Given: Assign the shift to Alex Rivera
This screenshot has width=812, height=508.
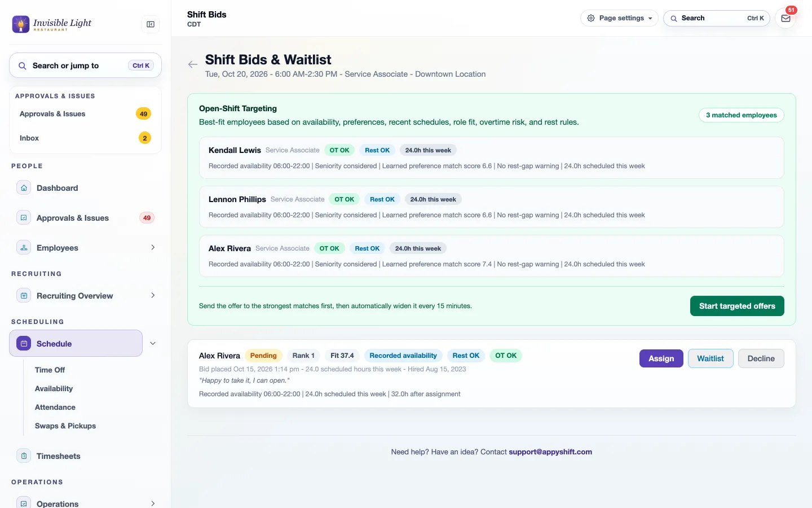Looking at the screenshot, I should click(661, 358).
